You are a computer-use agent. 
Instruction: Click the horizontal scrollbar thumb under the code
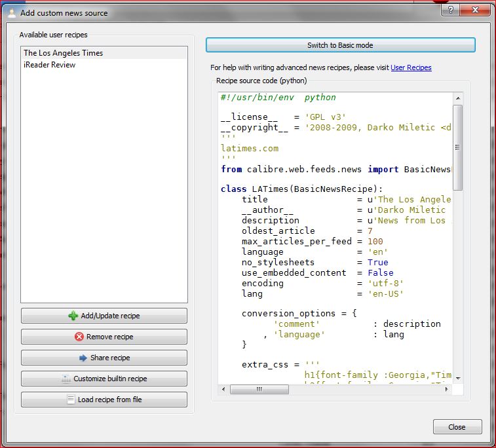pyautogui.click(x=259, y=389)
